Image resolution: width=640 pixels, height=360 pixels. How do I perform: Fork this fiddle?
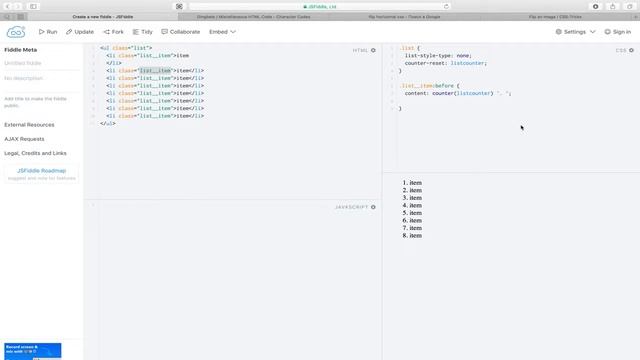coord(113,32)
